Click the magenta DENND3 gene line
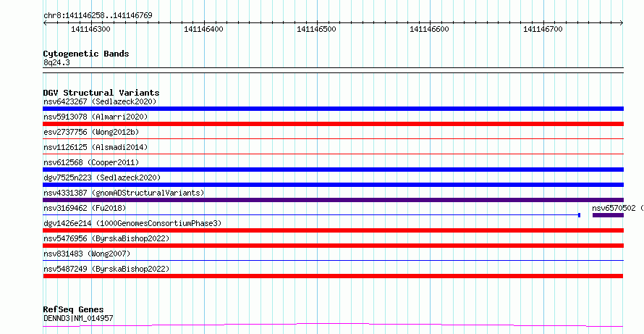 [333, 325]
